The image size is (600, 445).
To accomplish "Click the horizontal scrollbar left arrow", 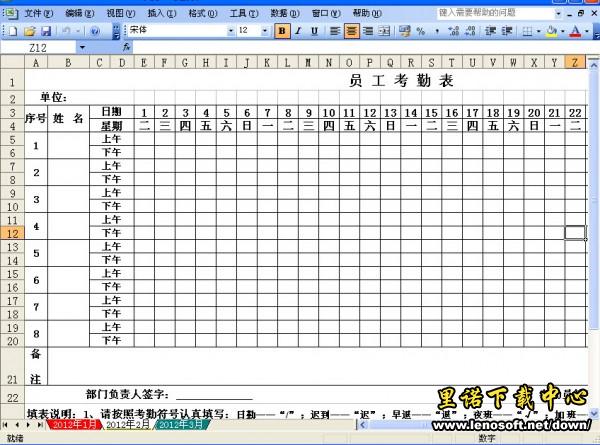I will coord(362,425).
